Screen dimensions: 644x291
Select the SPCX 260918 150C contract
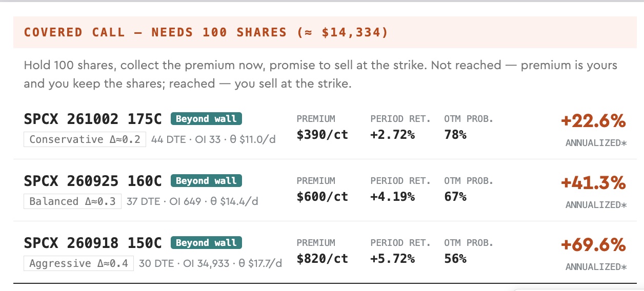coord(93,243)
